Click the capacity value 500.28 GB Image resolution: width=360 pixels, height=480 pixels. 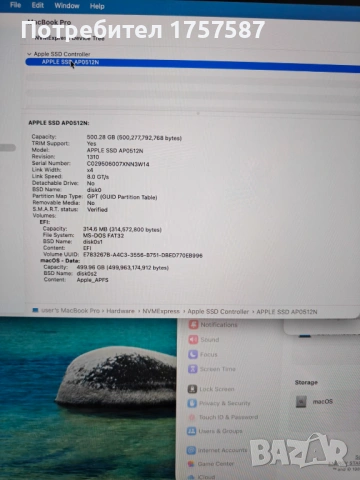click(134, 138)
